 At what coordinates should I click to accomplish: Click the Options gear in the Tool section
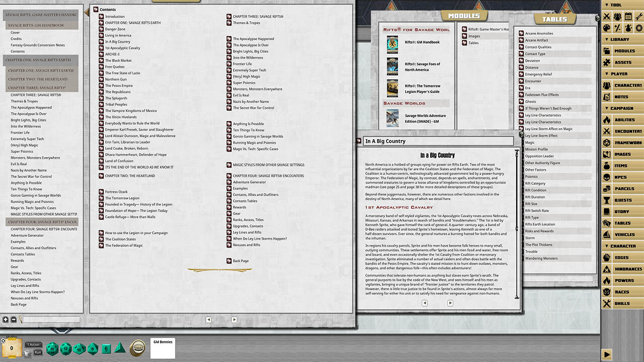point(639,28)
